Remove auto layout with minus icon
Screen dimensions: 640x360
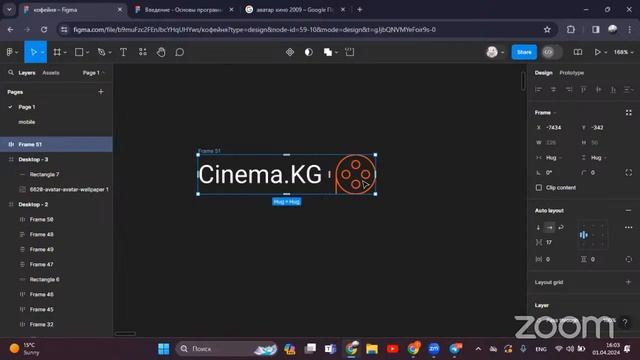pyautogui.click(x=628, y=211)
